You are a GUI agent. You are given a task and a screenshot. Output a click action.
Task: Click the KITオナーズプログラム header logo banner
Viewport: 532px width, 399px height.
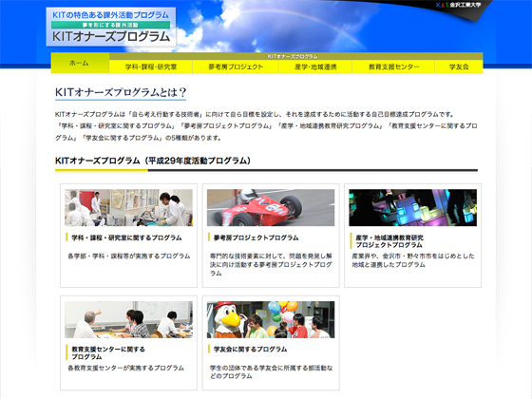click(111, 27)
